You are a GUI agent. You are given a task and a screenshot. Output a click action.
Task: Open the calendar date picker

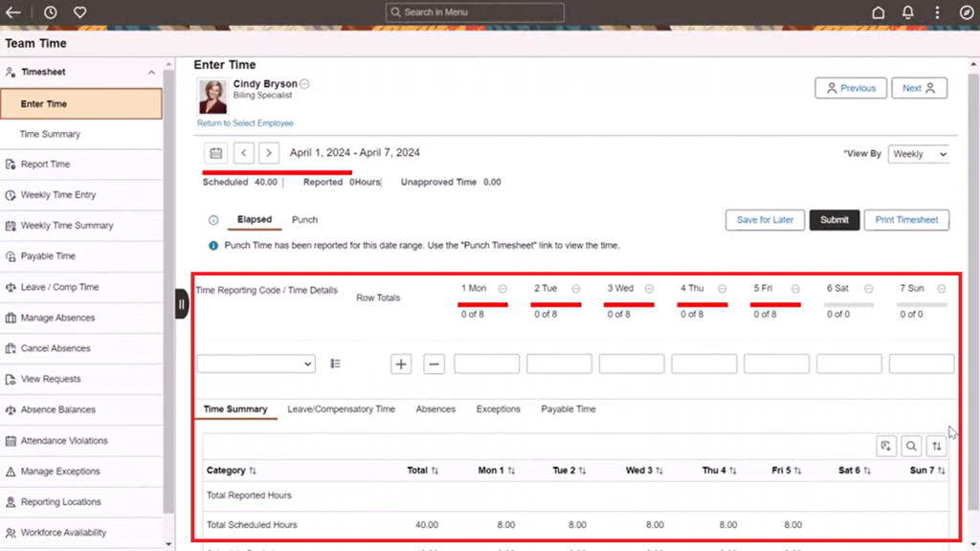215,152
